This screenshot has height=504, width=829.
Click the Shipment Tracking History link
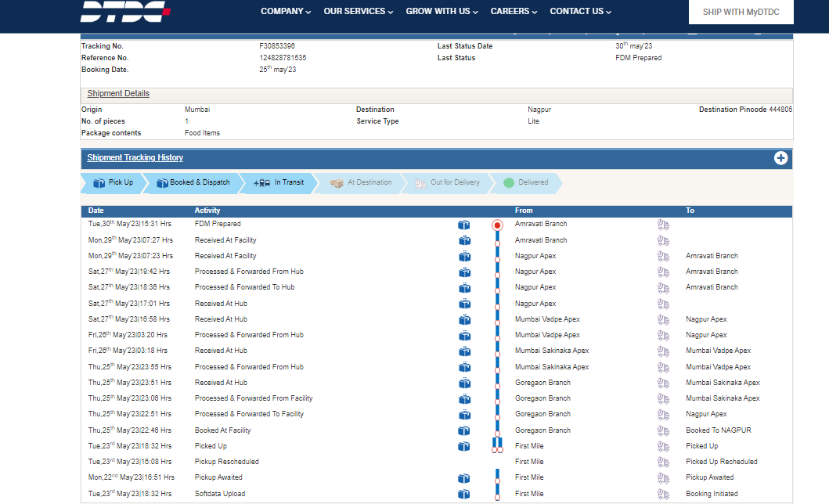click(135, 158)
